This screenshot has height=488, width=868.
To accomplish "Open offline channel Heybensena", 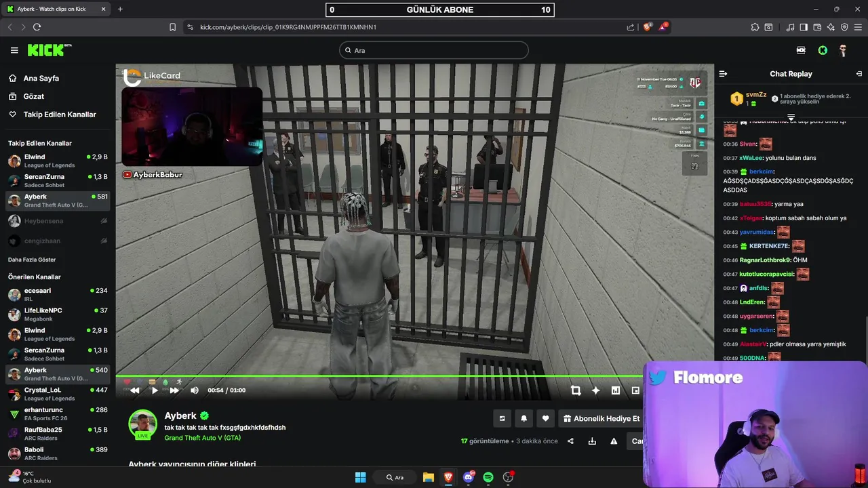I will point(58,221).
